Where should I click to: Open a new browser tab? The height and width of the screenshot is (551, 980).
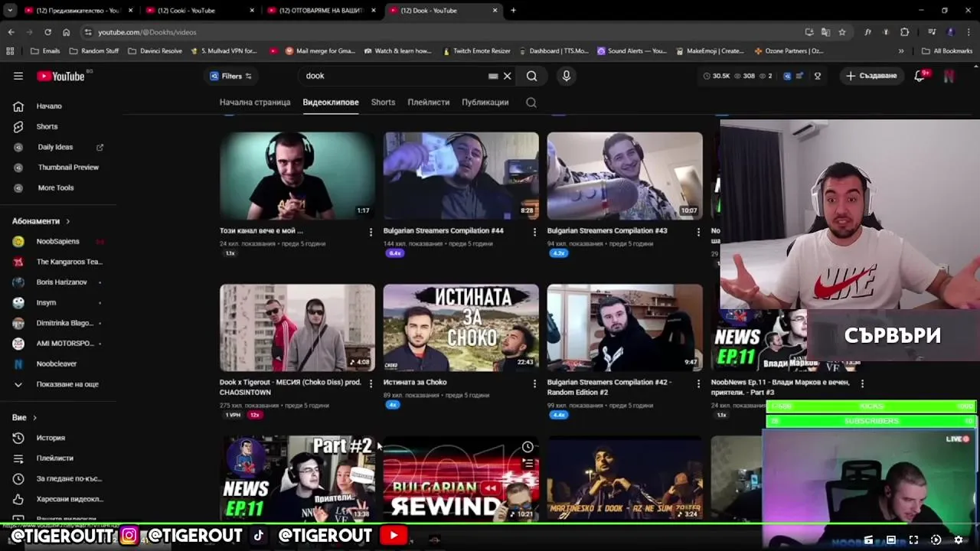513,11
